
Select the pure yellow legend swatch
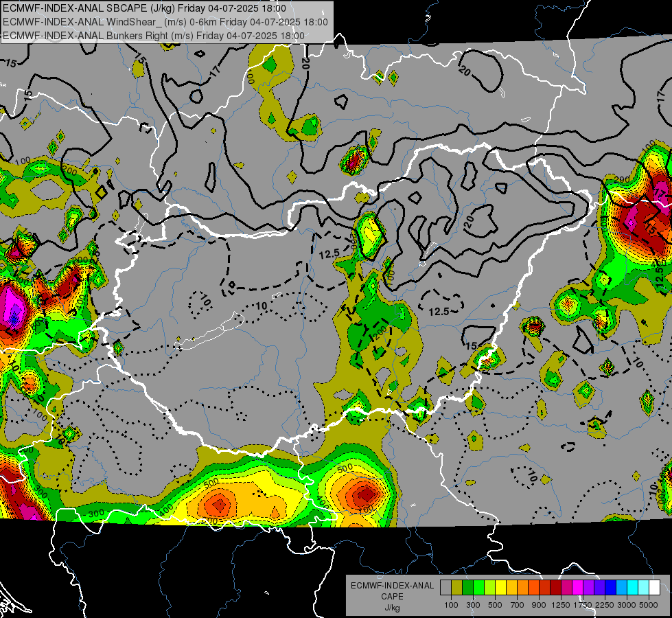[x=500, y=588]
